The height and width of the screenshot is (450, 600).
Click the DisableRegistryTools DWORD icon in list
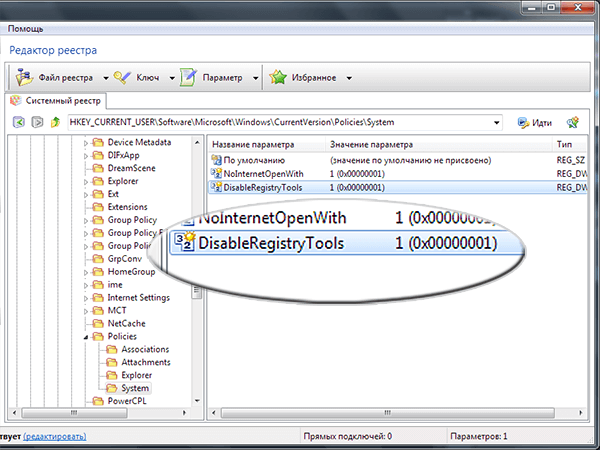tap(217, 187)
